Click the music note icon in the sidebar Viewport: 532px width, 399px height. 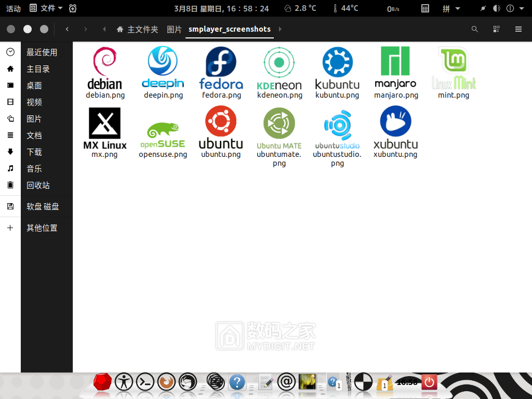click(x=10, y=168)
